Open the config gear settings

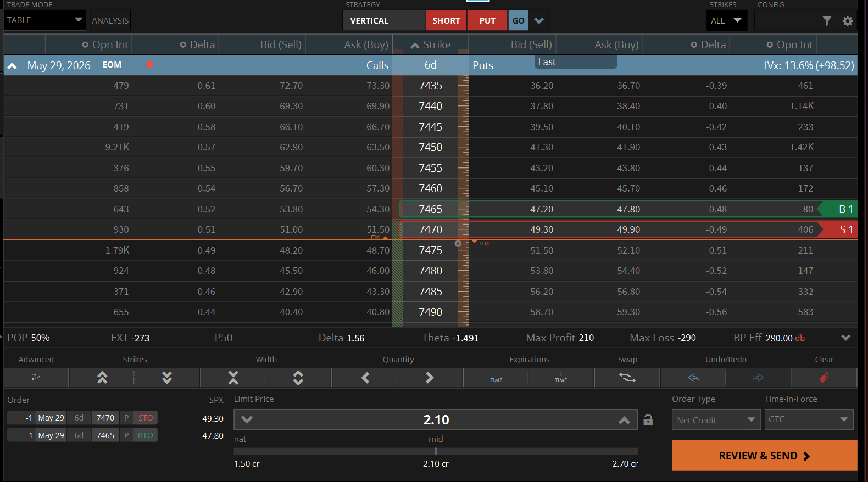tap(848, 21)
